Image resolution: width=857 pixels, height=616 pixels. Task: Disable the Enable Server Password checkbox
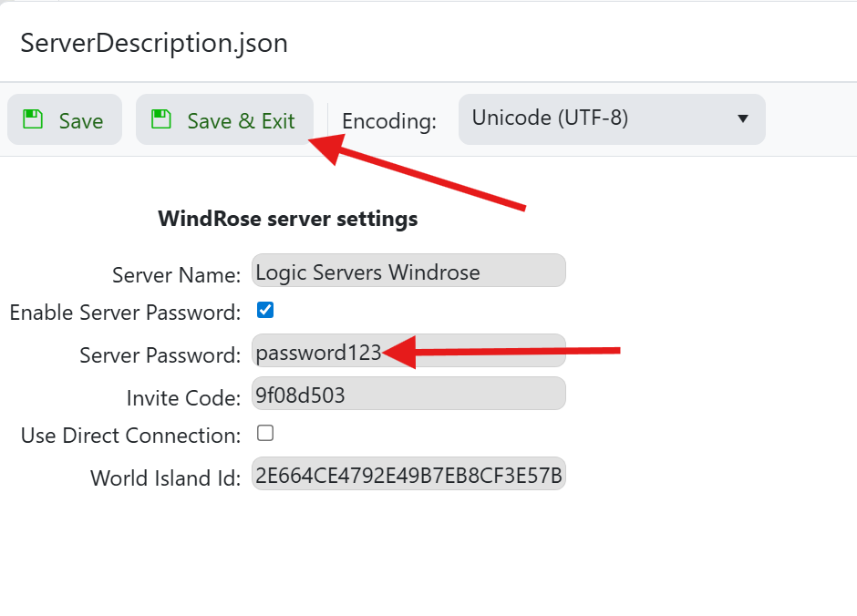point(265,311)
